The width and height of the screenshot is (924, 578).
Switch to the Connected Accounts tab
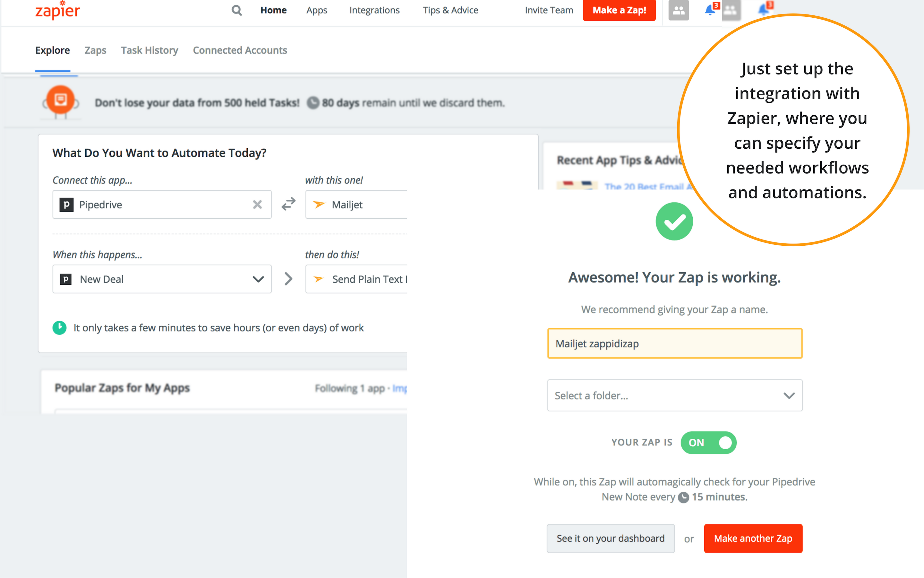click(240, 50)
